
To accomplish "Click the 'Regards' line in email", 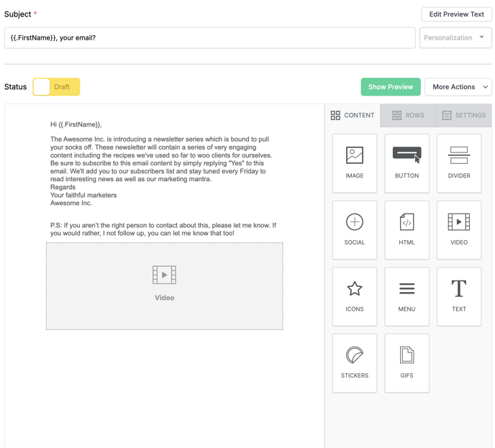I will point(63,187).
